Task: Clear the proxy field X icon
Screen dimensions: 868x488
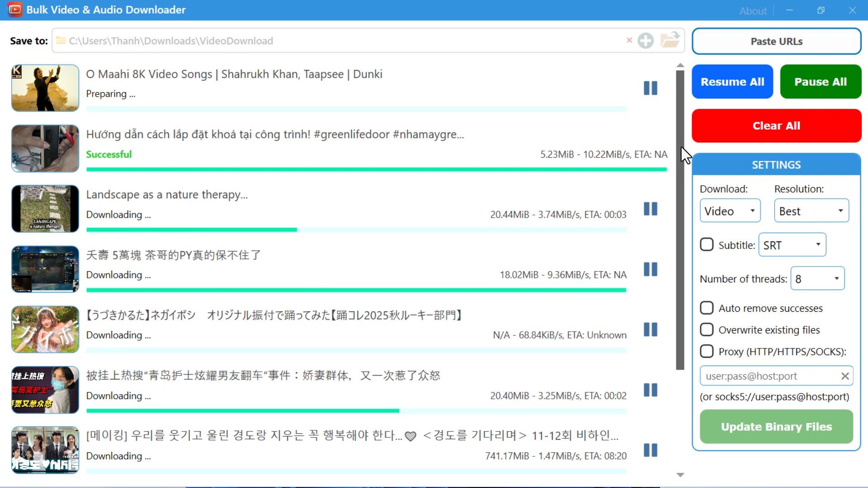Action: click(x=844, y=376)
